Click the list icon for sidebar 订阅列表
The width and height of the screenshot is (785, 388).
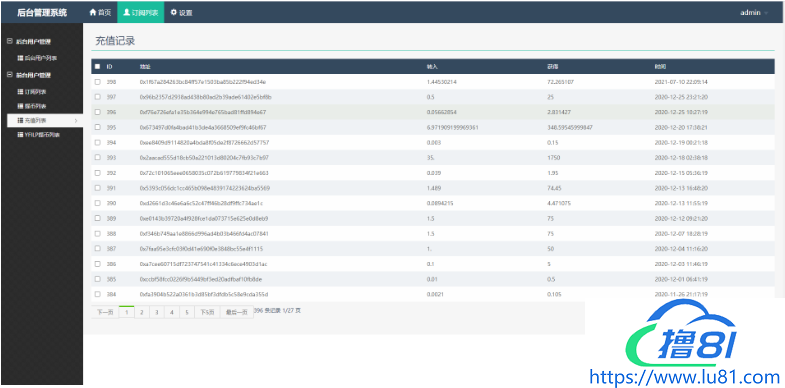pyautogui.click(x=21, y=92)
